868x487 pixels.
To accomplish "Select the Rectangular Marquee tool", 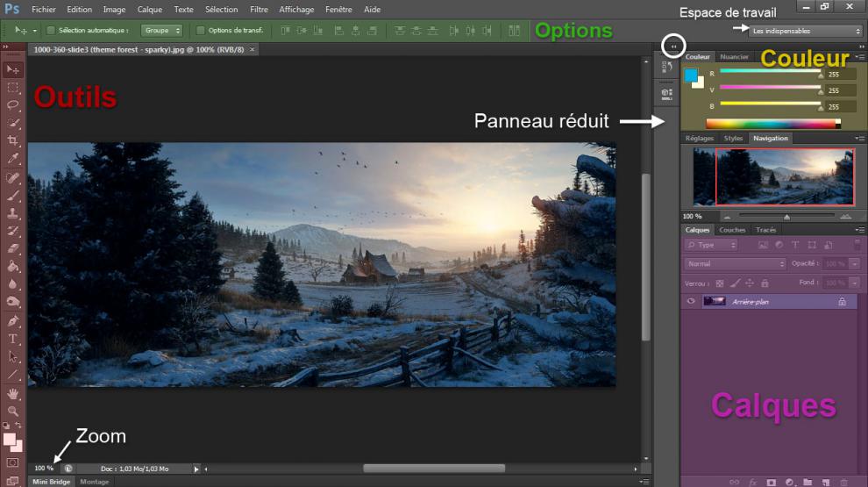I will click(x=13, y=88).
